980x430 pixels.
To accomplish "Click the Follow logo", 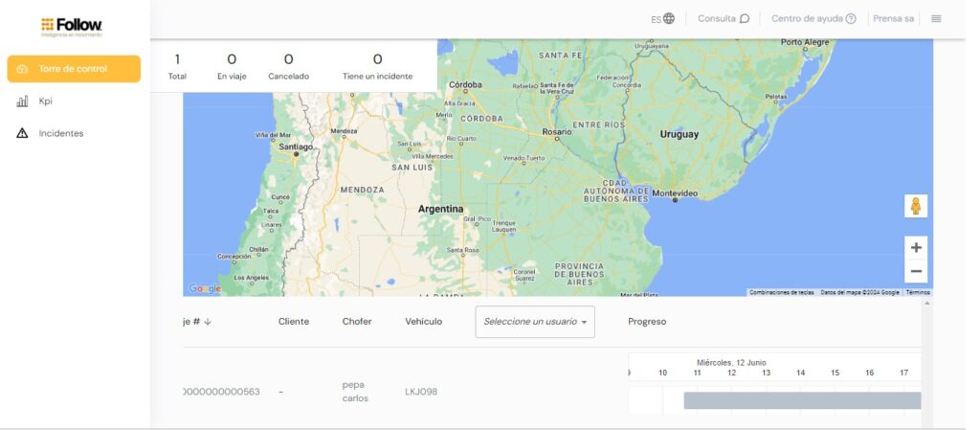I will (72, 26).
